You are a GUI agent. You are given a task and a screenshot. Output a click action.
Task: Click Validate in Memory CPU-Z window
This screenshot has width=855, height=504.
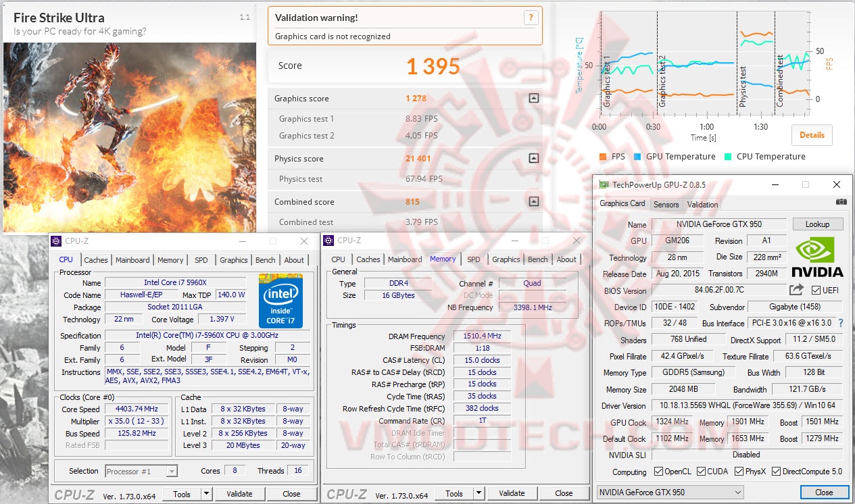coord(512,493)
